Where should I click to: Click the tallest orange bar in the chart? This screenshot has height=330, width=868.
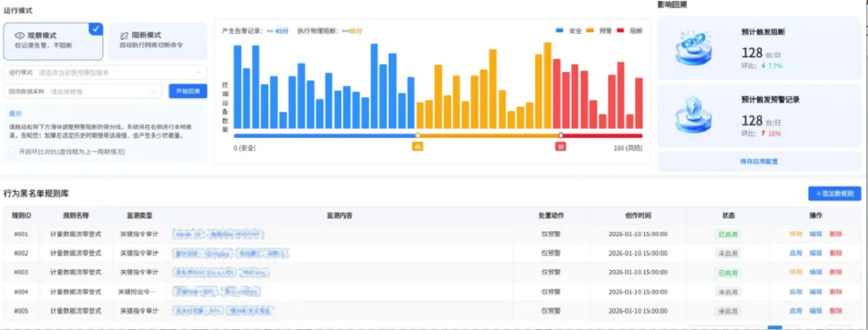tap(548, 85)
